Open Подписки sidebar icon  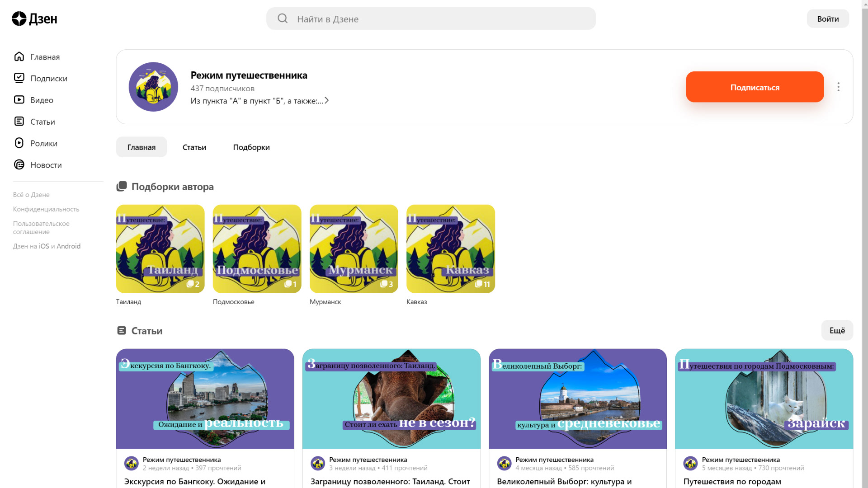19,78
